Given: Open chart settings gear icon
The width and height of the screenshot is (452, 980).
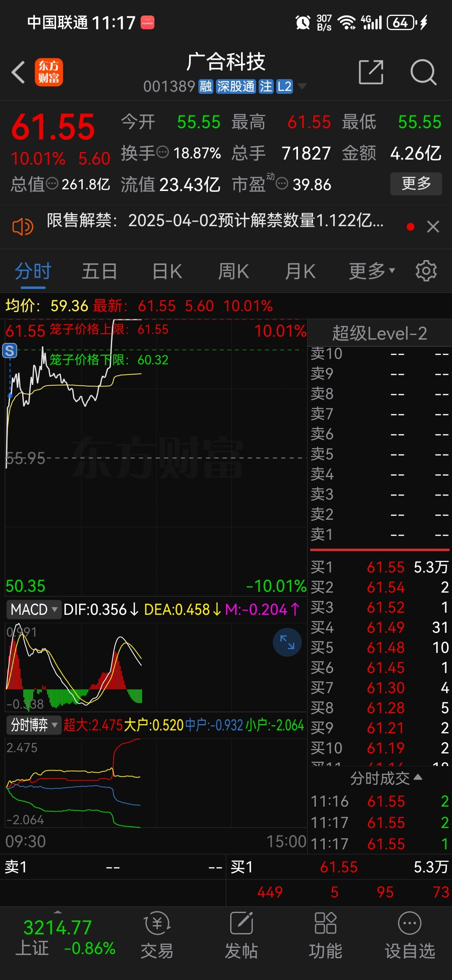Looking at the screenshot, I should tap(426, 271).
